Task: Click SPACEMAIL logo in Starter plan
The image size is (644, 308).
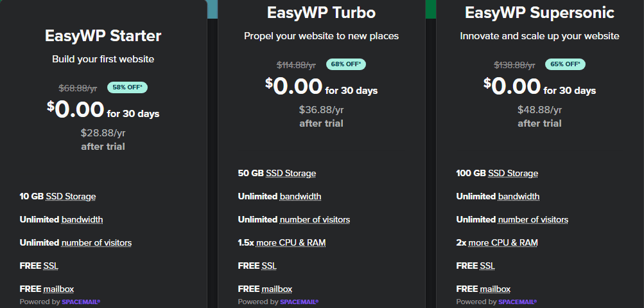Action: [x=81, y=302]
